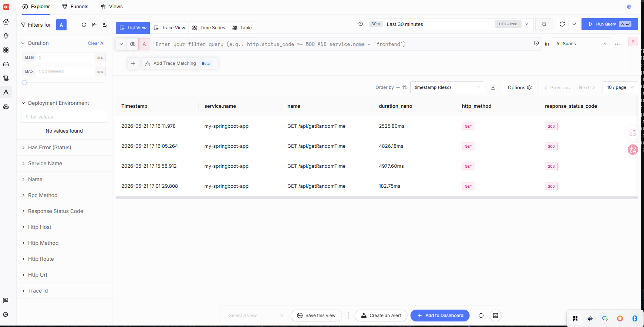This screenshot has width=644, height=327.
Task: Click the filter query input field
Action: [x=342, y=44]
